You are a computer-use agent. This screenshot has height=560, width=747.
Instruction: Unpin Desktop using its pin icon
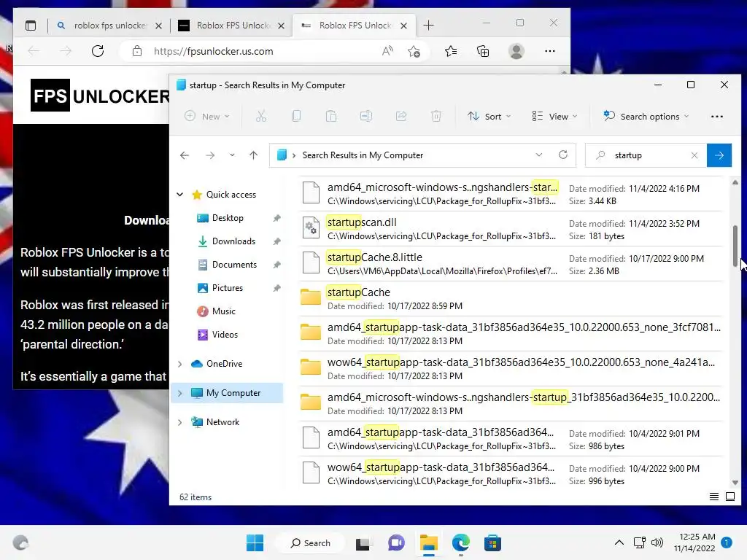[276, 218]
